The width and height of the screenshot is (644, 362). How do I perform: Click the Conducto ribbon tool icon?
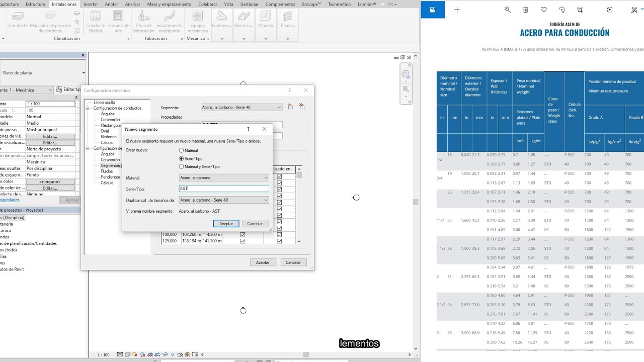coord(18,16)
